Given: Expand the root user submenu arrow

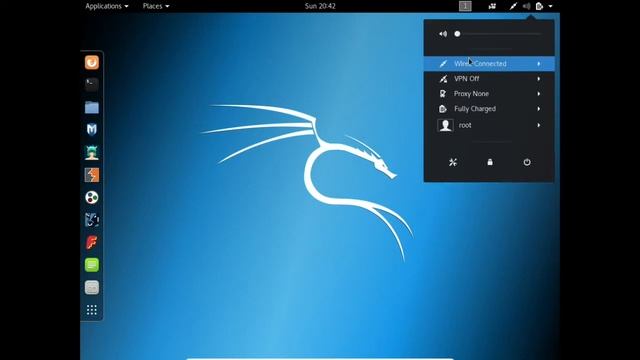Looking at the screenshot, I should pos(539,125).
